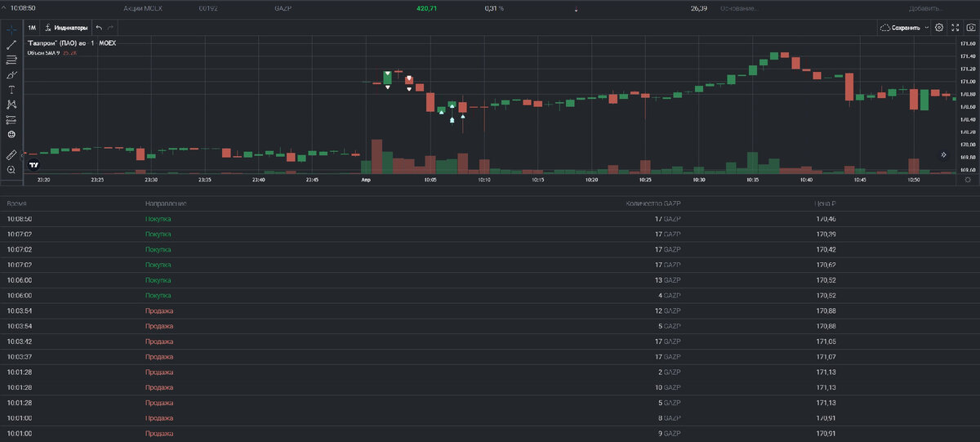This screenshot has width=980, height=442.
Task: Click the 2 GAZP quantity cell
Action: click(x=670, y=372)
